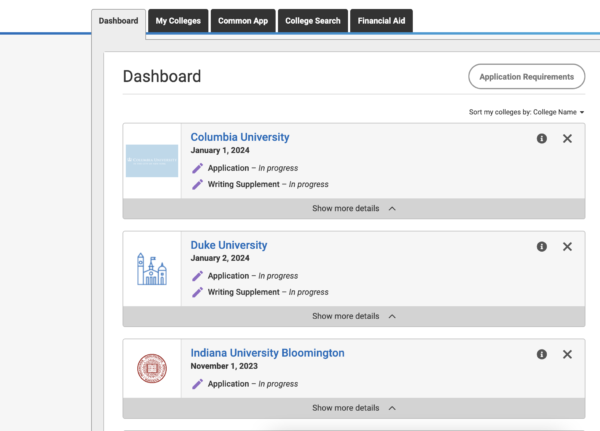Open Duke's Writing Supplement – In progress item
600x431 pixels.
pyautogui.click(x=268, y=292)
